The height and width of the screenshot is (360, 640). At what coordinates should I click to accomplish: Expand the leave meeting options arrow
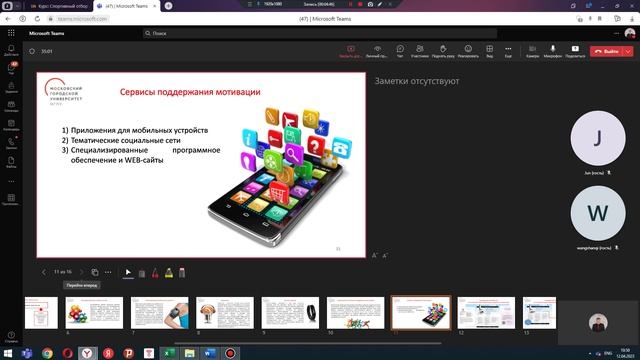[628, 51]
